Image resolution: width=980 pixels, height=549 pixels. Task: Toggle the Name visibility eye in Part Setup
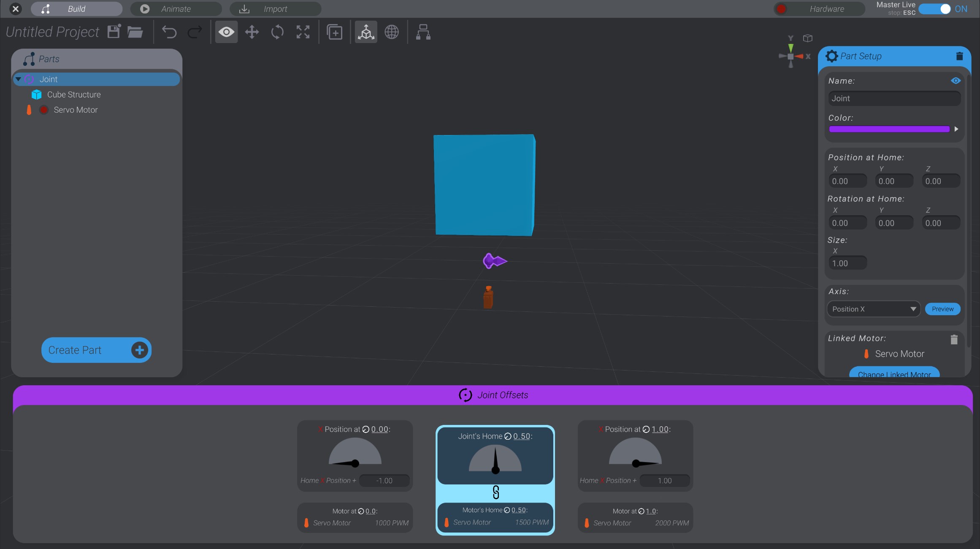[956, 80]
